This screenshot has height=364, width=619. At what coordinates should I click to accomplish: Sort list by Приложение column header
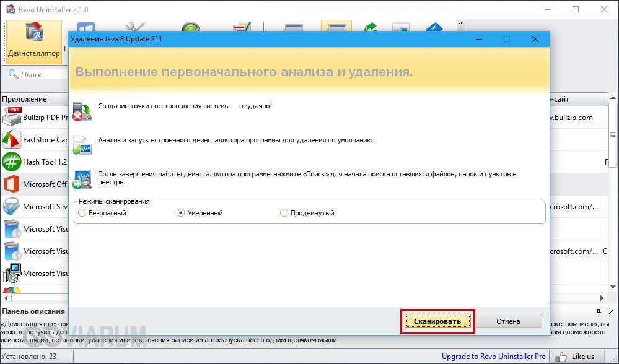tap(25, 99)
